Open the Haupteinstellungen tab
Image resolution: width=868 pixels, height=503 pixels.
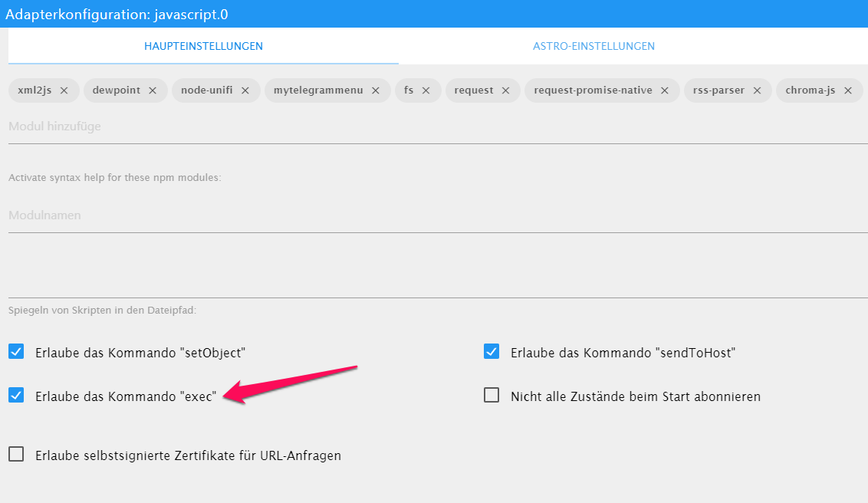(x=203, y=46)
